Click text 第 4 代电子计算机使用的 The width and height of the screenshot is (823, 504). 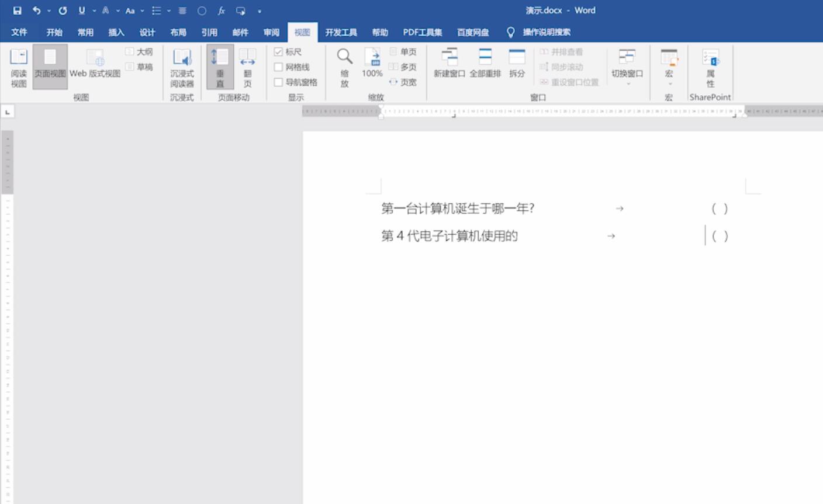(x=449, y=236)
